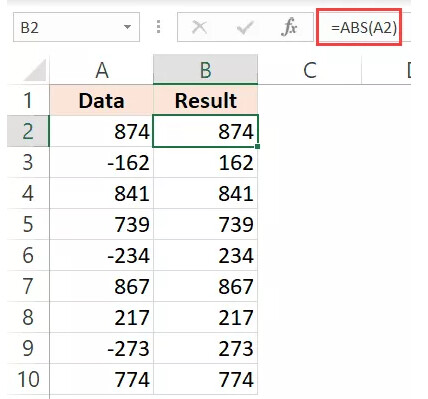The image size is (428, 399).
Task: Select row 4 header
Action: [28, 193]
